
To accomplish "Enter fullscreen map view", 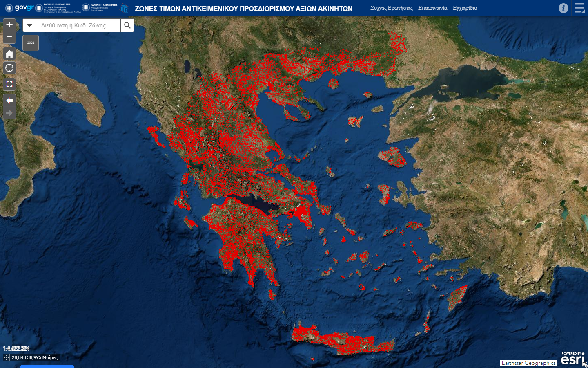I will coord(9,85).
